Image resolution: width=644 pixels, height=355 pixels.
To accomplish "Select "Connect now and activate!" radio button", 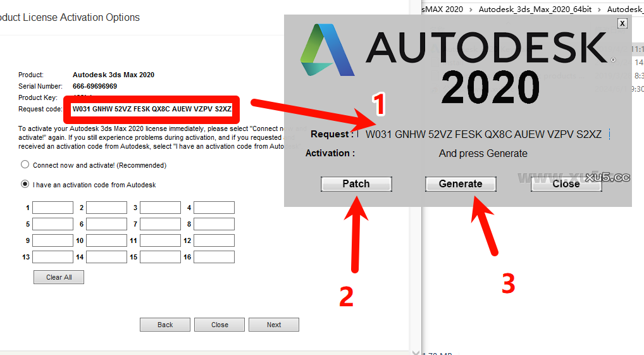I will point(25,165).
